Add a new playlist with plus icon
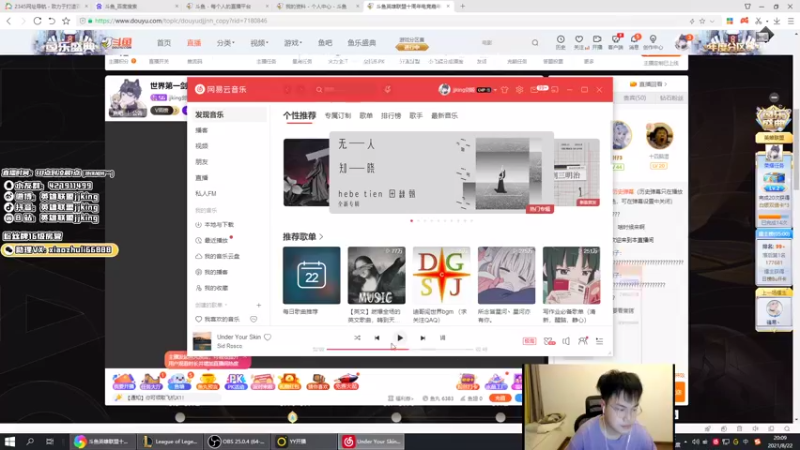Image resolution: width=800 pixels, height=450 pixels. [259, 305]
